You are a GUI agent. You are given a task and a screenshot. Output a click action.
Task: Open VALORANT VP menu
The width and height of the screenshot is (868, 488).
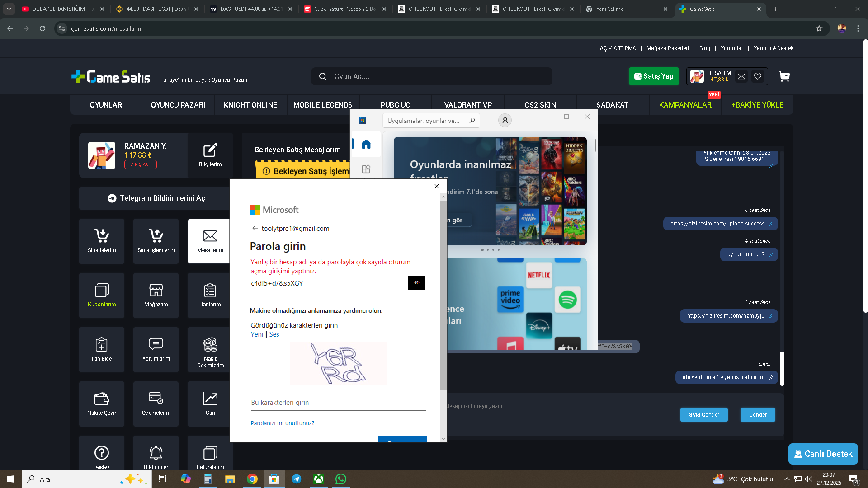coord(468,105)
